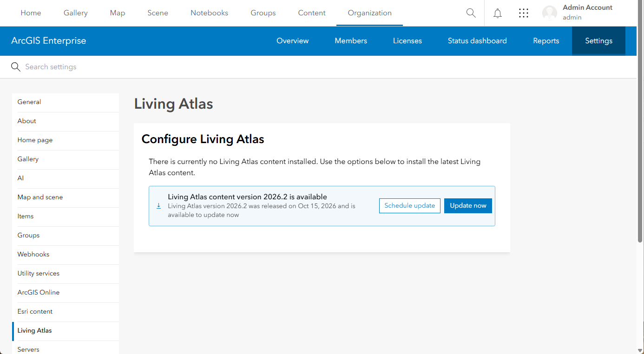644x354 pixels.
Task: Select the Organization tab
Action: point(370,13)
